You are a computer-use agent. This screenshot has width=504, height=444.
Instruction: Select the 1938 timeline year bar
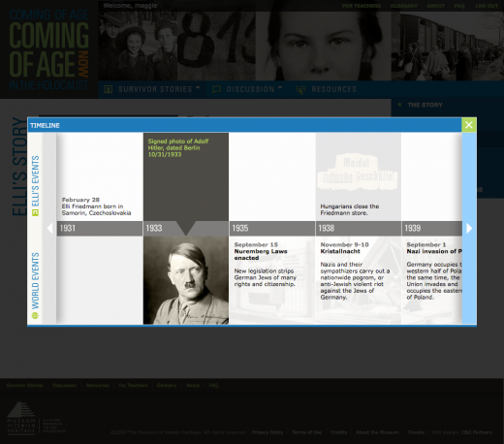359,229
